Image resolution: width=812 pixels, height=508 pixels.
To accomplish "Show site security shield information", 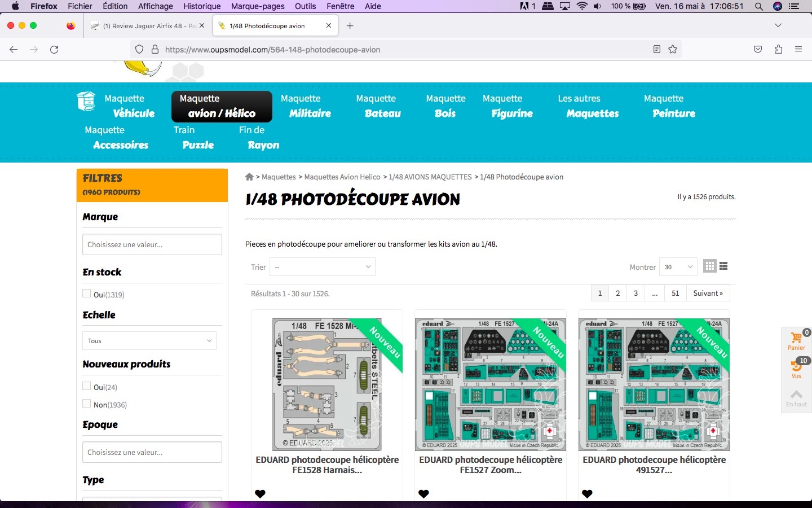I will click(x=139, y=50).
